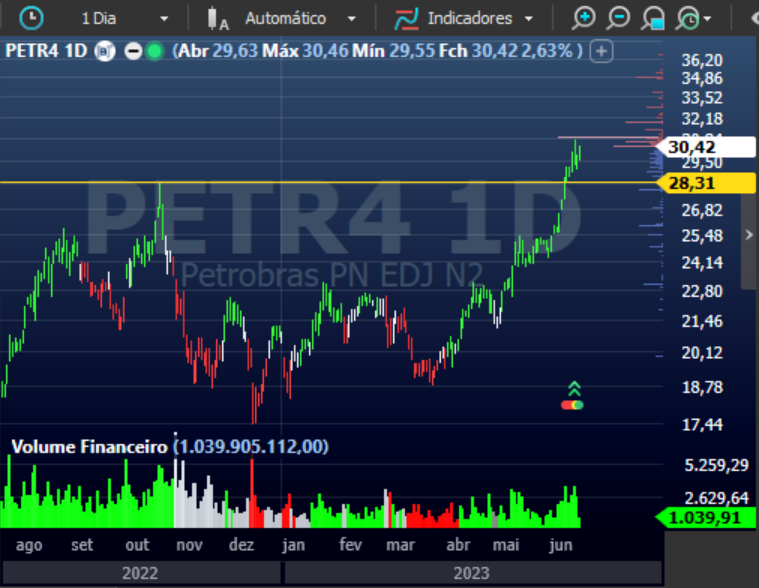Click the white minus circle icon
This screenshot has height=588, width=759.
(133, 51)
